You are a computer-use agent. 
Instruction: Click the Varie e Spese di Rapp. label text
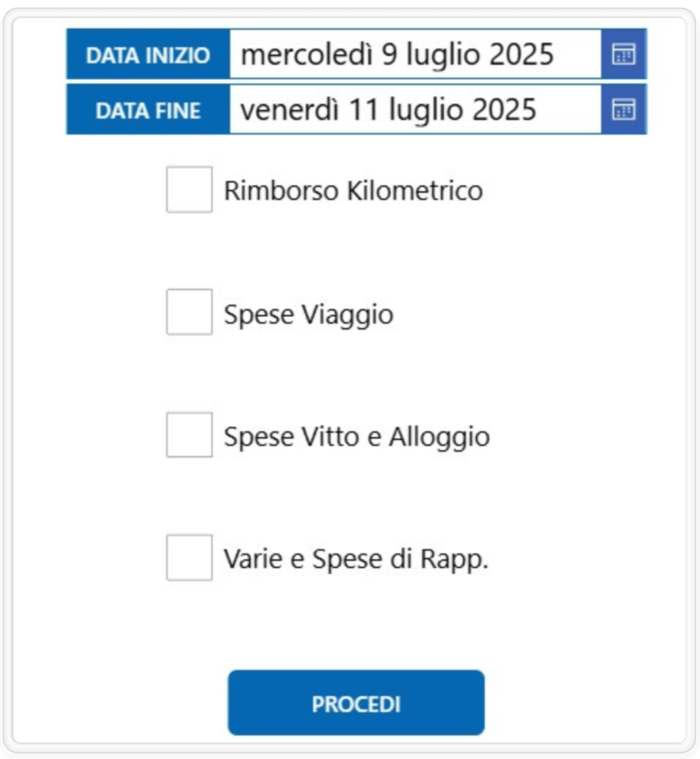(x=356, y=560)
